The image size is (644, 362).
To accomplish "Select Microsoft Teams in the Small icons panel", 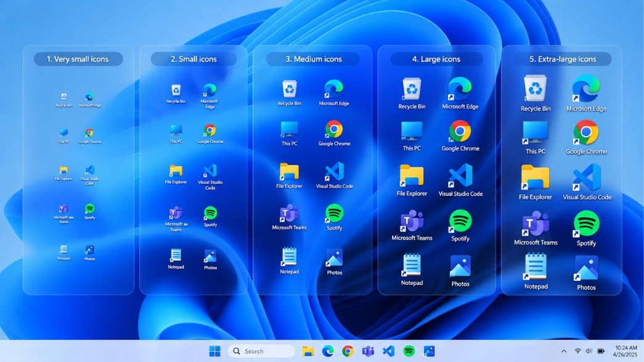I will tap(176, 219).
